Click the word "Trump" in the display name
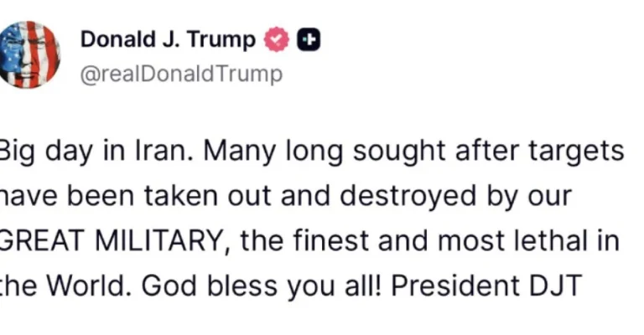The width and height of the screenshot is (644, 335). 228,39
